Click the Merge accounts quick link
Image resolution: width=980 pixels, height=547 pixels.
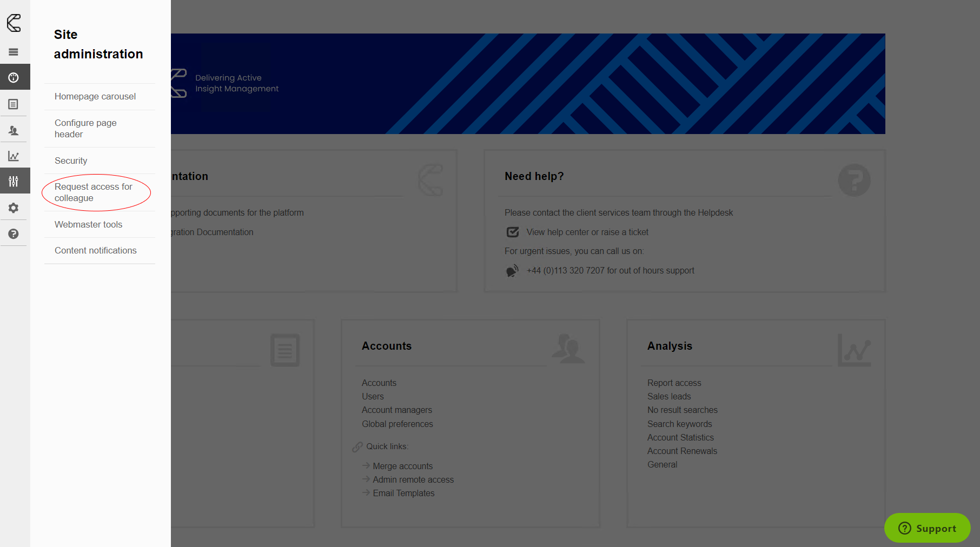402,466
